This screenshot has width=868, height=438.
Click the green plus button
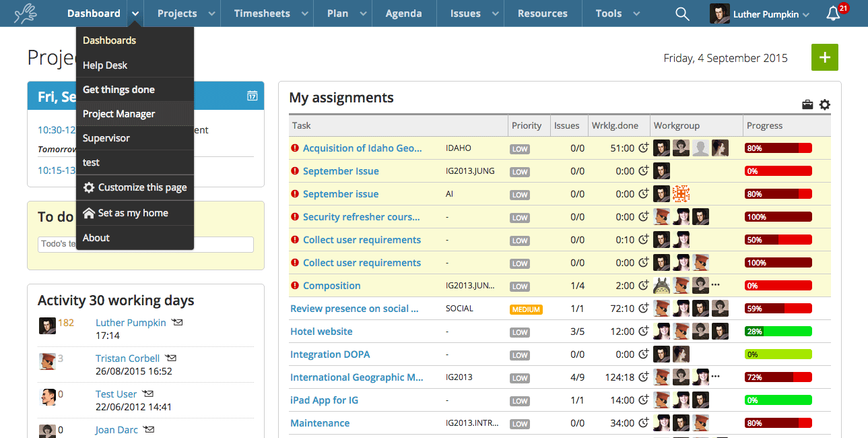[x=824, y=58]
